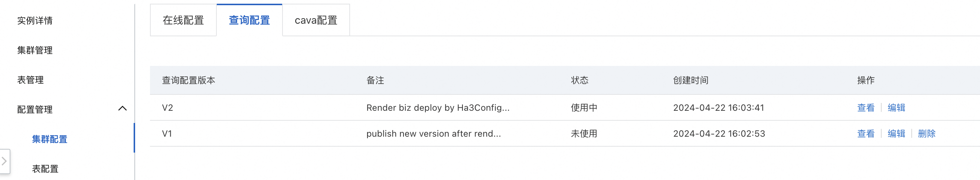The image size is (980, 180).
Task: Go to 集群管理 in sidebar
Action: [35, 50]
